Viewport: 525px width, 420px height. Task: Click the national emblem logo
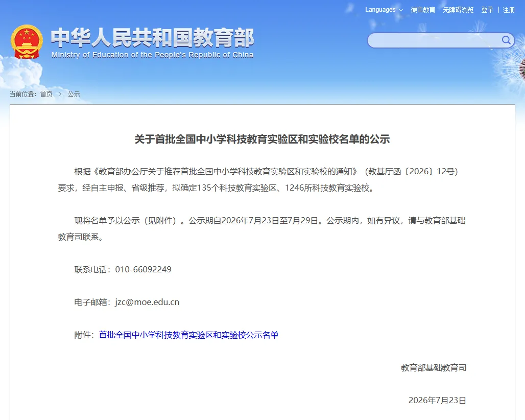coord(27,41)
